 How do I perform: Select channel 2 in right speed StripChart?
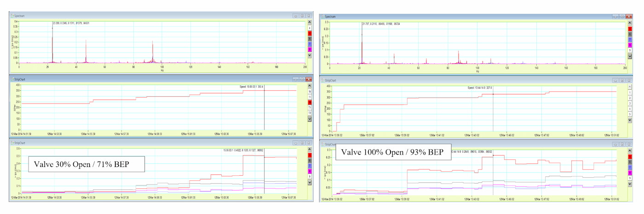click(x=630, y=98)
